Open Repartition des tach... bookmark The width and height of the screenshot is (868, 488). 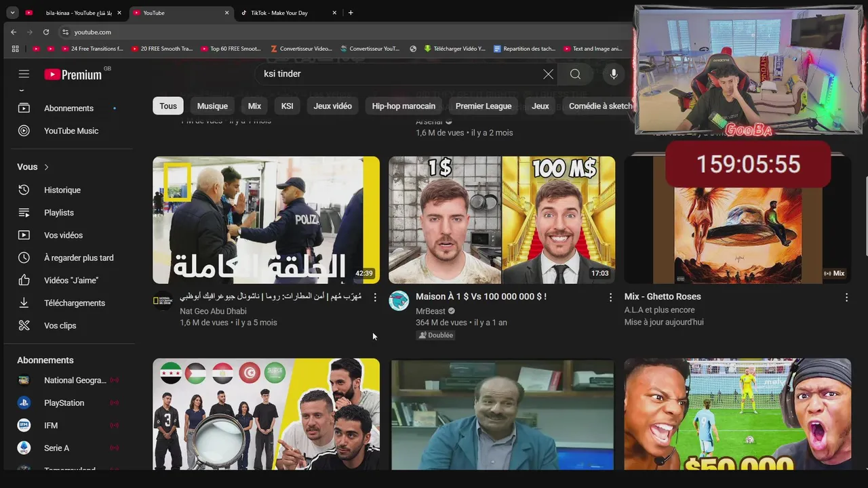point(525,49)
